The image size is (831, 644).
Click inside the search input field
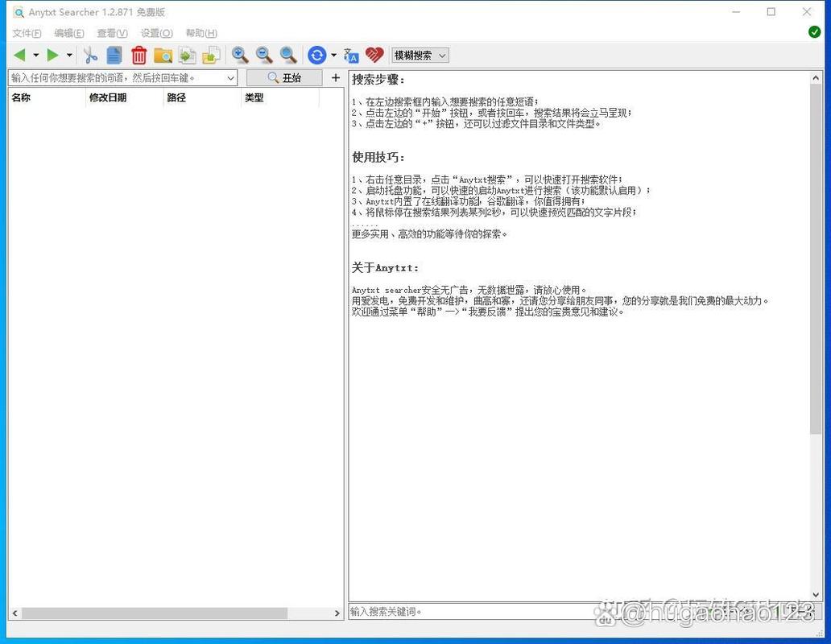pyautogui.click(x=113, y=77)
